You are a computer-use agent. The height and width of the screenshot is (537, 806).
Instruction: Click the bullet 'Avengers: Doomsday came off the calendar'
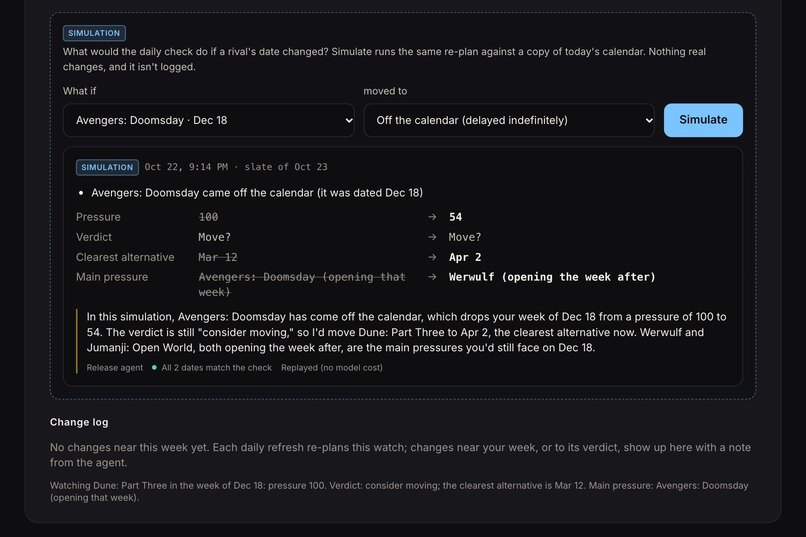(257, 193)
